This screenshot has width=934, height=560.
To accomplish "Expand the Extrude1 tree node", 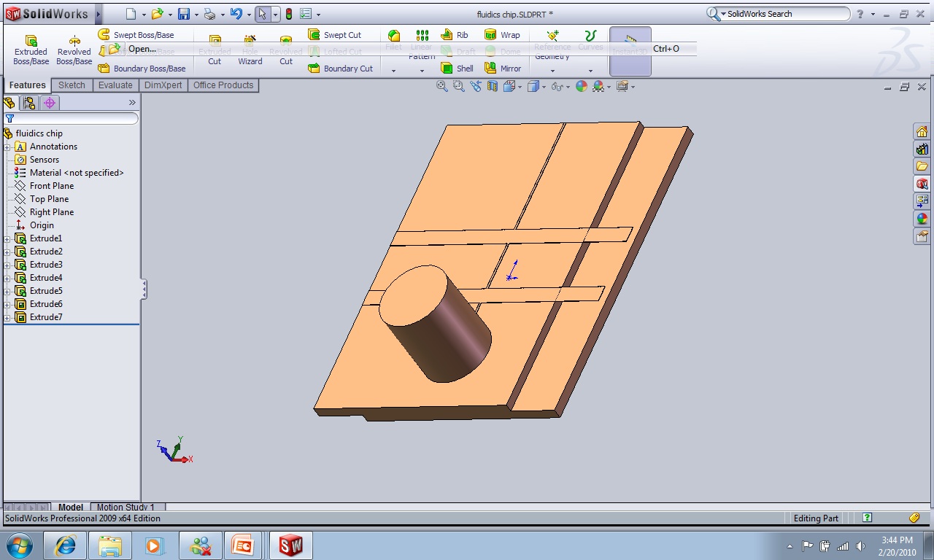I will pyautogui.click(x=7, y=238).
